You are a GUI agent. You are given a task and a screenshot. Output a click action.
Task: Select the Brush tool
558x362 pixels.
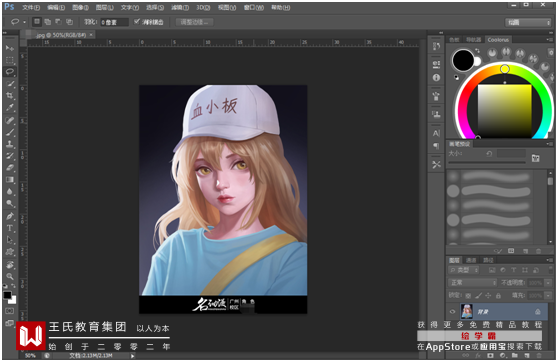pyautogui.click(x=10, y=132)
